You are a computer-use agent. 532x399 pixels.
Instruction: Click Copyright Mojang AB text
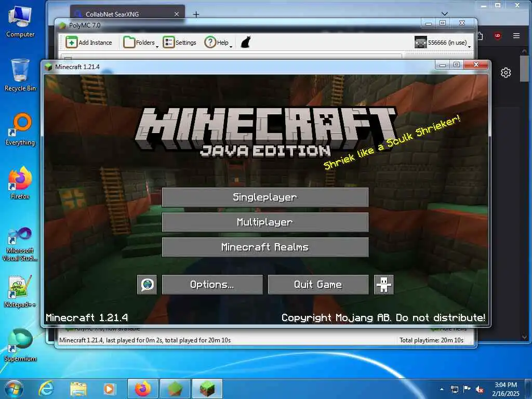[x=383, y=317]
